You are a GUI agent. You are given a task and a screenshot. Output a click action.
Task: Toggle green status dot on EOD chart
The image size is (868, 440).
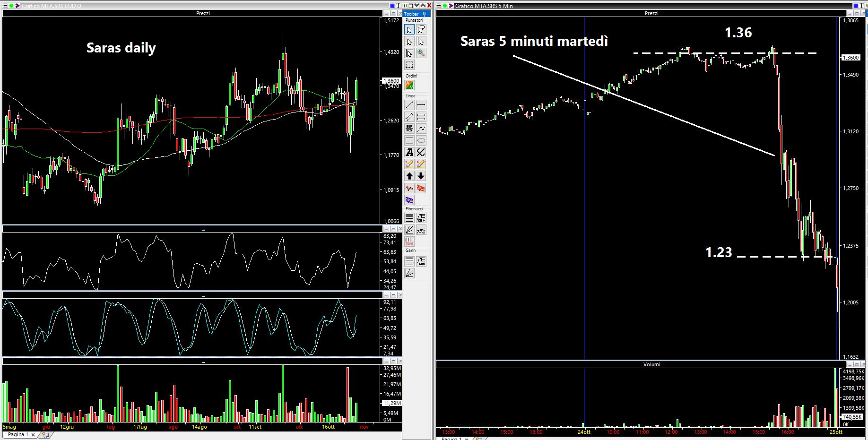pyautogui.click(x=11, y=6)
